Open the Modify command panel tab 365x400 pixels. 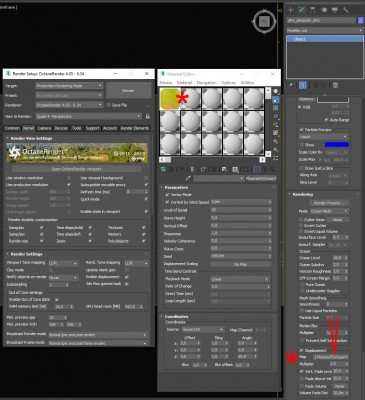click(301, 10)
